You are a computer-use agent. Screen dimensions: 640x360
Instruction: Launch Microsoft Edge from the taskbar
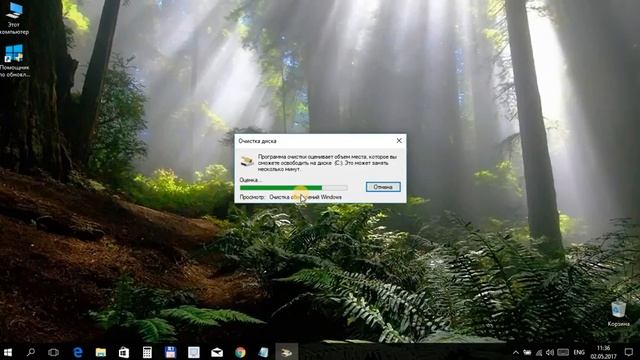click(78, 352)
